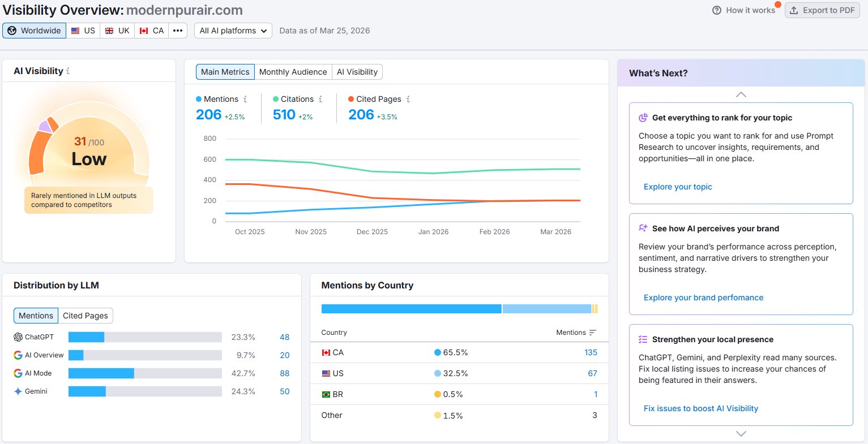Open the All AI platforms dropdown

(x=233, y=31)
